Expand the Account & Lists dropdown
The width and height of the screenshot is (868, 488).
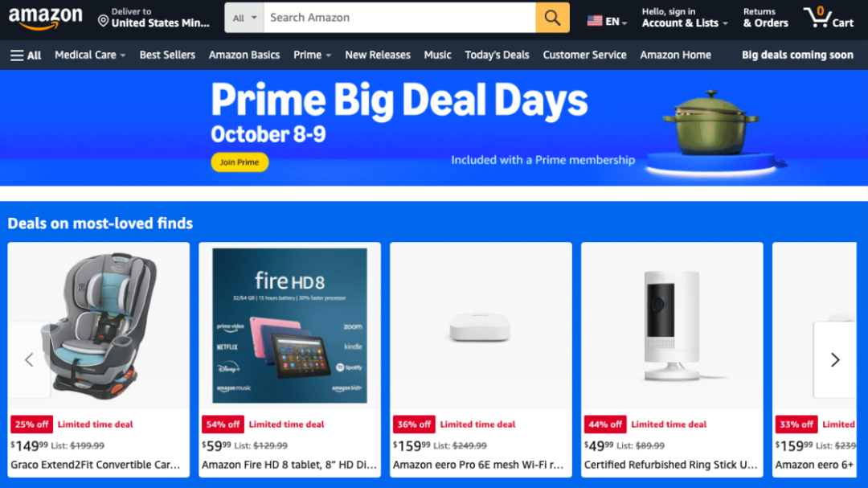pyautogui.click(x=684, y=18)
